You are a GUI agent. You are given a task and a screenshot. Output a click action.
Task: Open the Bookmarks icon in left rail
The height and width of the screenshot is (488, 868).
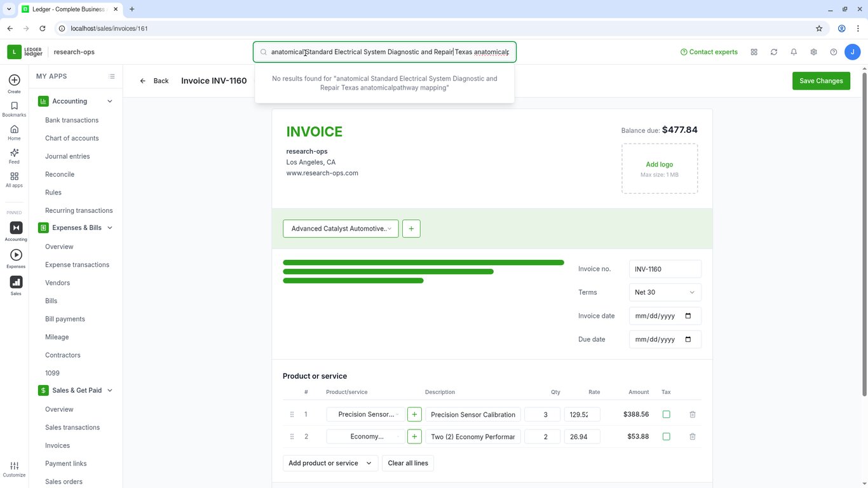click(14, 109)
